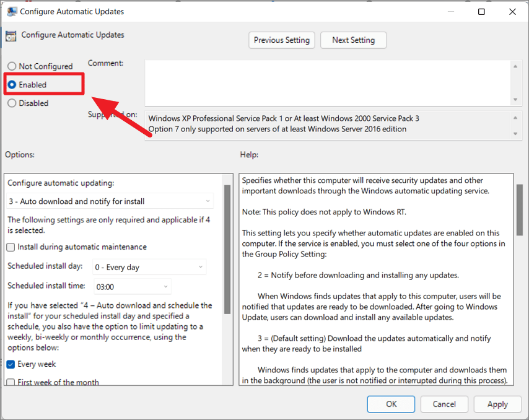Check Install during automatic maintenance

tap(11, 247)
